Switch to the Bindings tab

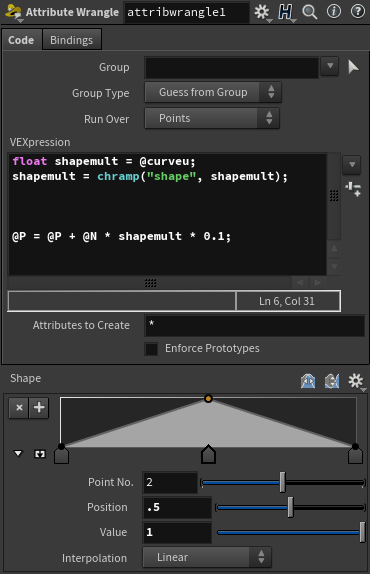(72, 40)
